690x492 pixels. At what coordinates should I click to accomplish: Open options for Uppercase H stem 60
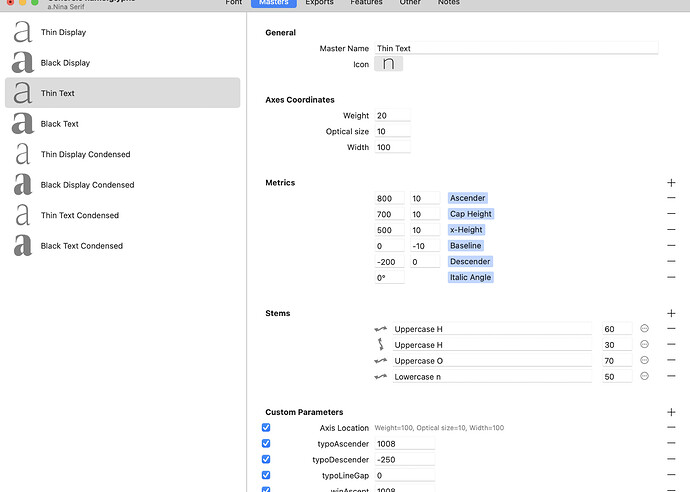(644, 328)
